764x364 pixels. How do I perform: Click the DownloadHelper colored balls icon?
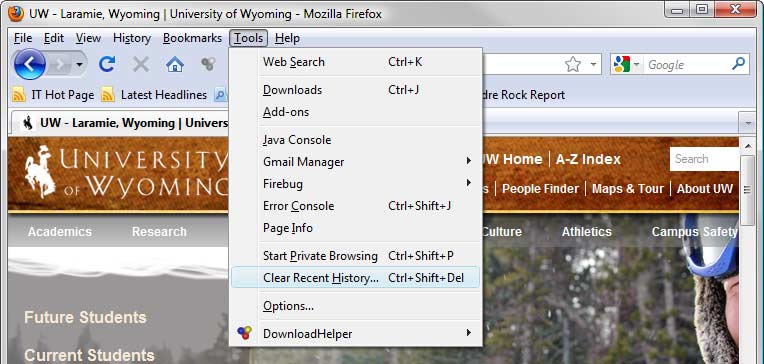click(245, 333)
